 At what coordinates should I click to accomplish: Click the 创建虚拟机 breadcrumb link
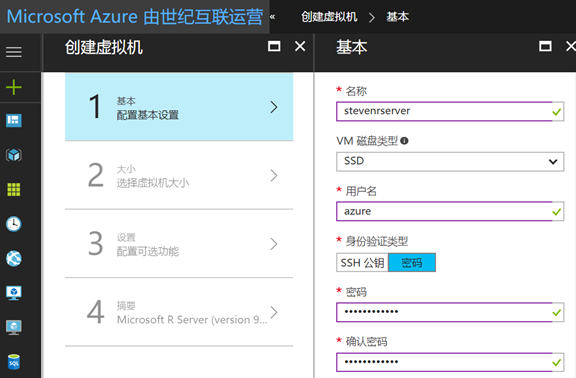(329, 17)
